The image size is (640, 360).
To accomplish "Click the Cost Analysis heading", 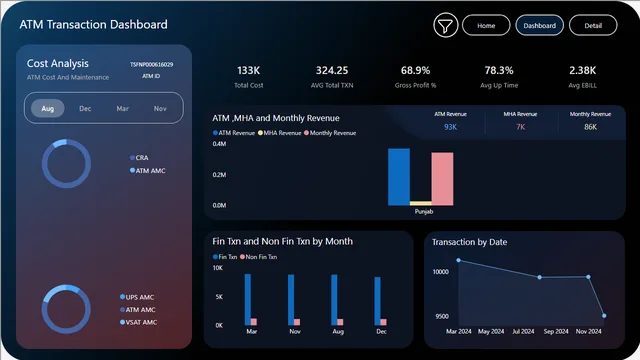I will 58,63.
